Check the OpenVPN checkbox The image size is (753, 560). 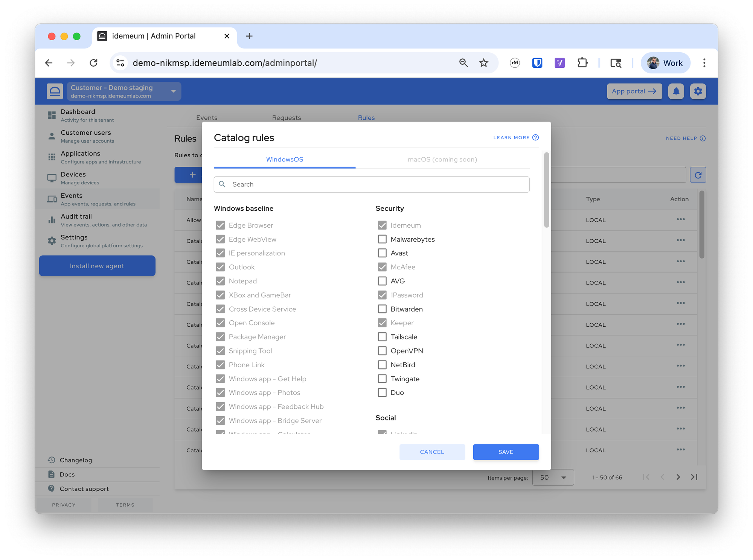coord(382,351)
